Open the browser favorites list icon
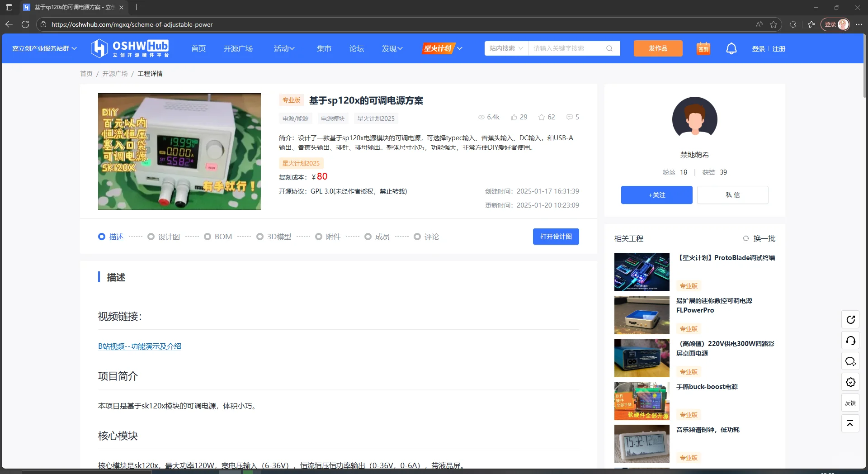Viewport: 868px width, 474px height. point(811,24)
